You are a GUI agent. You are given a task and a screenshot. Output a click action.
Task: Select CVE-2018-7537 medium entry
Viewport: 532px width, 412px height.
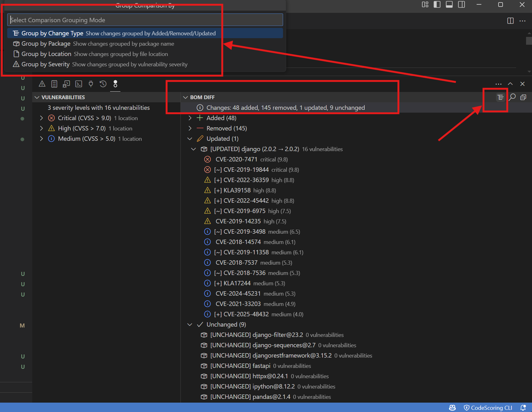(356, 262)
